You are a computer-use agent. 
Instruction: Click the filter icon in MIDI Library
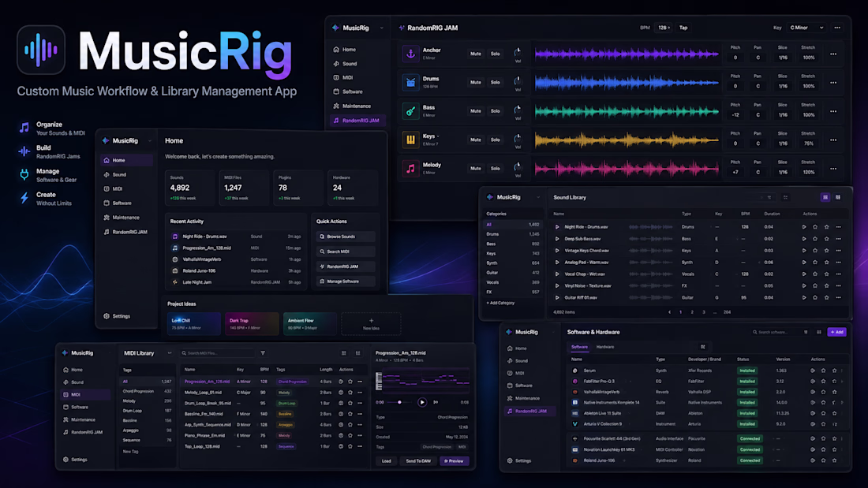pyautogui.click(x=263, y=353)
